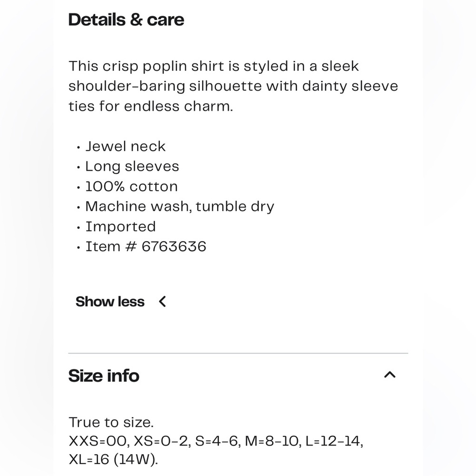Viewport: 476px width, 476px height.
Task: Click the crisp poplin shirt description
Action: (x=214, y=66)
